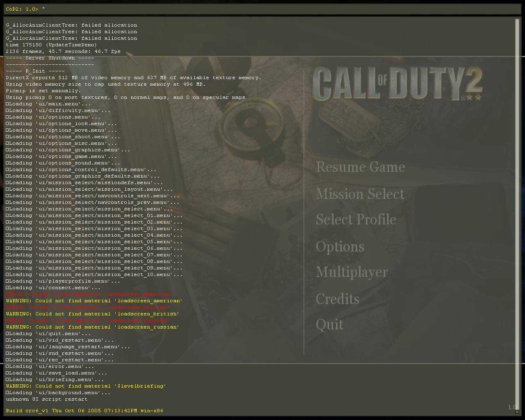The image size is (525, 420).
Task: Click the Loading 'ui/vid_restart.menu' line
Action: pyautogui.click(x=60, y=340)
